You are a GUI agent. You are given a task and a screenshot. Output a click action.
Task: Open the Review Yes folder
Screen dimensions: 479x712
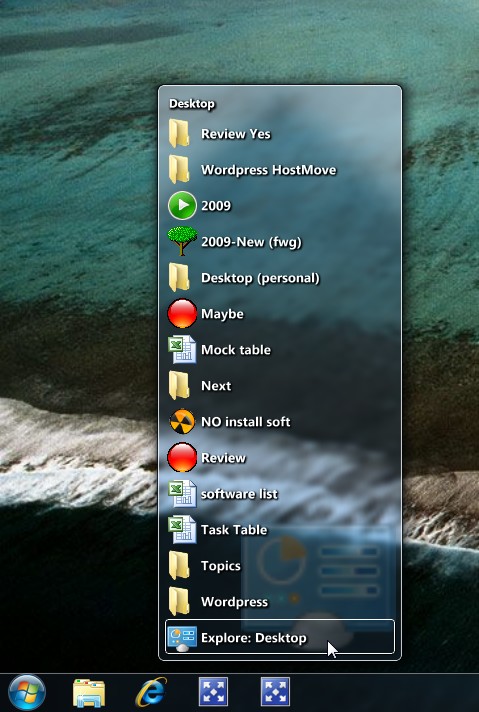(x=280, y=134)
